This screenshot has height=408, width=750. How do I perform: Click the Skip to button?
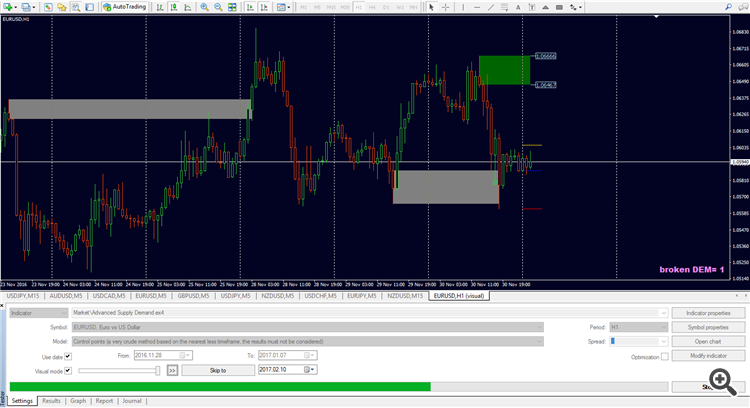coord(218,370)
